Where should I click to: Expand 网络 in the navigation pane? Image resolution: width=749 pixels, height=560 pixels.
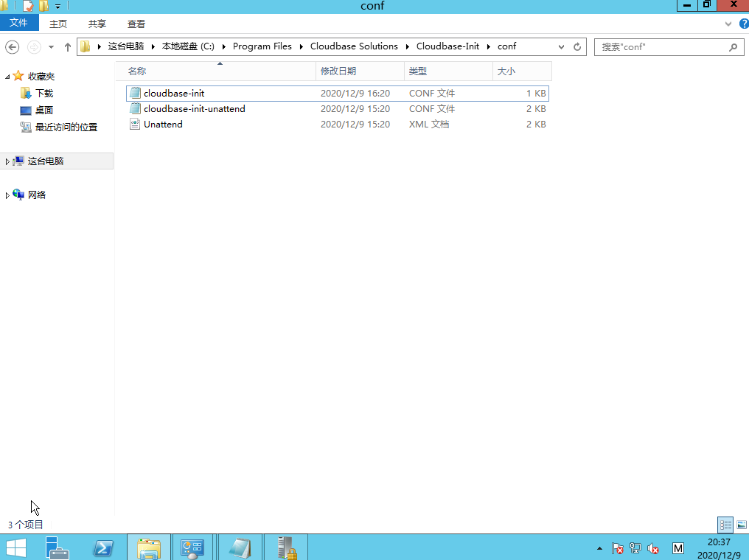click(x=7, y=194)
